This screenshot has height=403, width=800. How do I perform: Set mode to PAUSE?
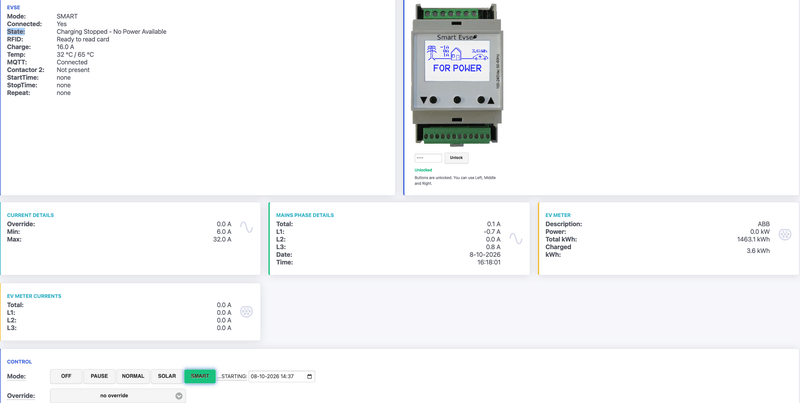99,376
